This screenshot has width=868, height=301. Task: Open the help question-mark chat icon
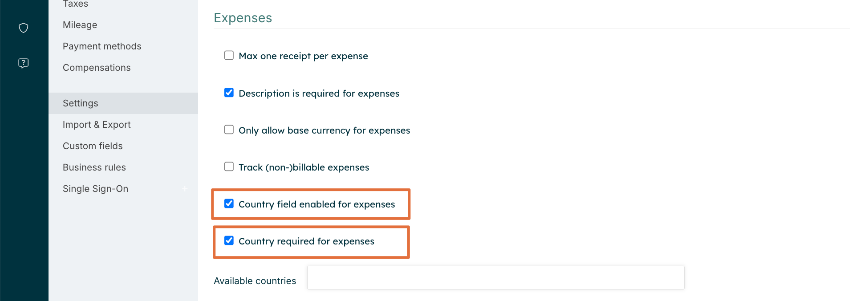(x=24, y=63)
